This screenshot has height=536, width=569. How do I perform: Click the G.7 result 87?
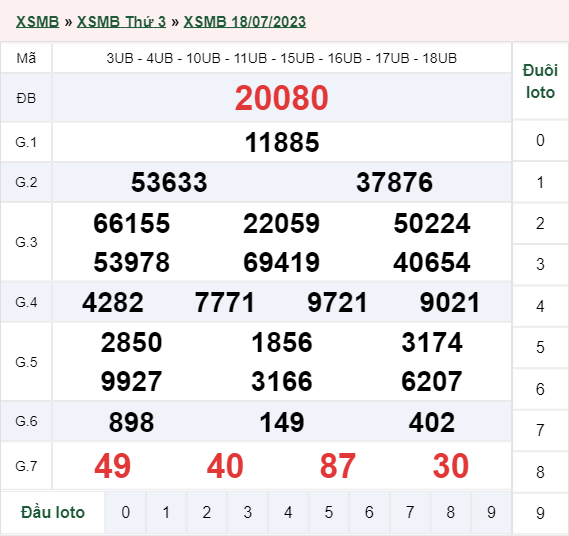coord(338,466)
